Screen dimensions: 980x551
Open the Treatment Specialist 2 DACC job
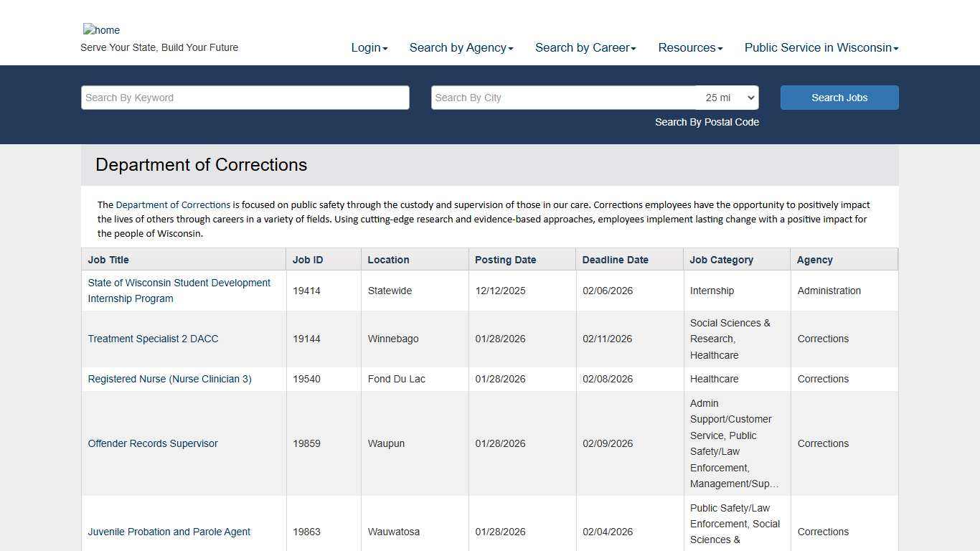coord(153,339)
